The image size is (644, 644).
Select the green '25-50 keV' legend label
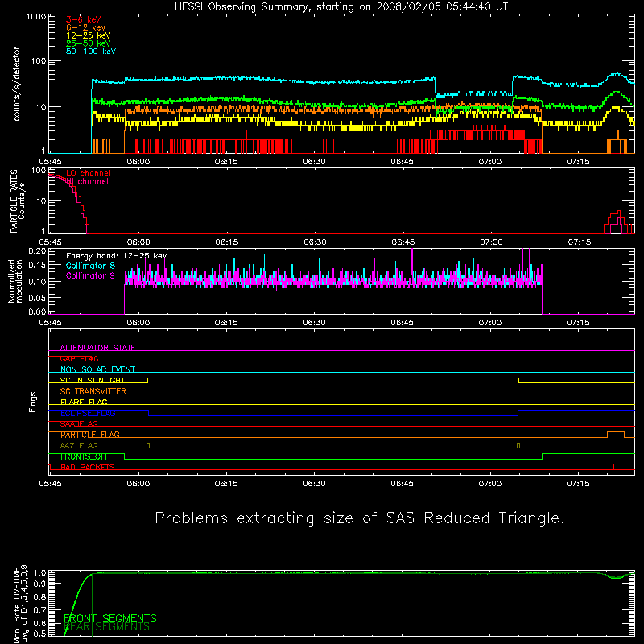pos(89,43)
